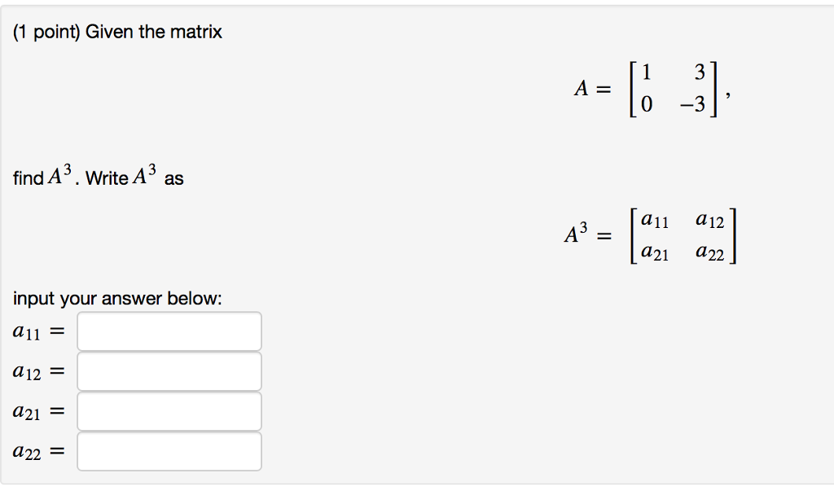Click the "find A³" instruction text
Image resolution: width=834 pixels, height=504 pixels.
click(x=45, y=177)
